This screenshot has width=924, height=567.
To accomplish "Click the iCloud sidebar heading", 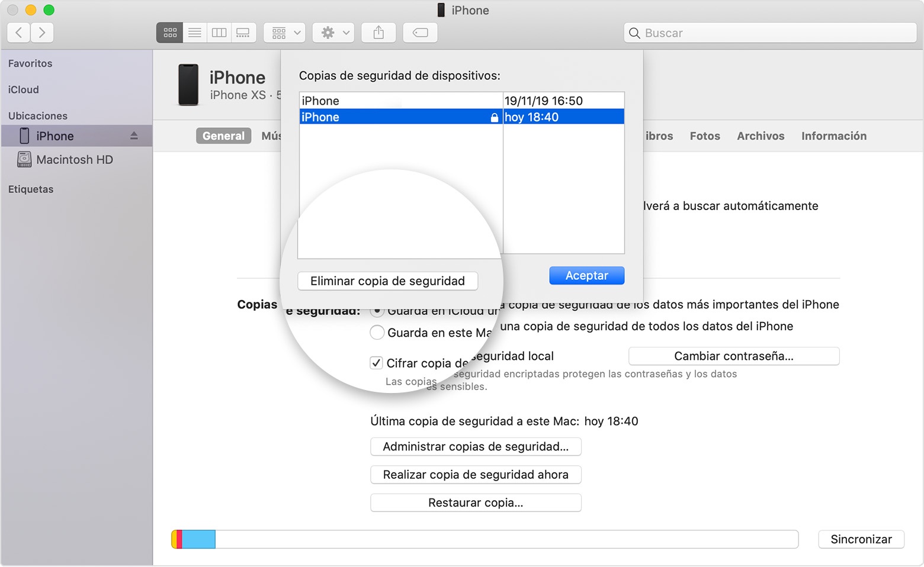I will tap(24, 89).
